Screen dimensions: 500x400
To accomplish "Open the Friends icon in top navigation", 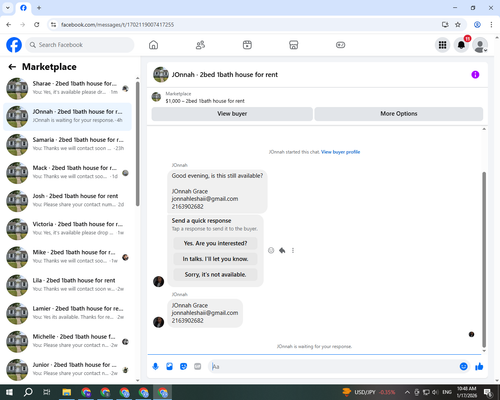I will [x=200, y=45].
